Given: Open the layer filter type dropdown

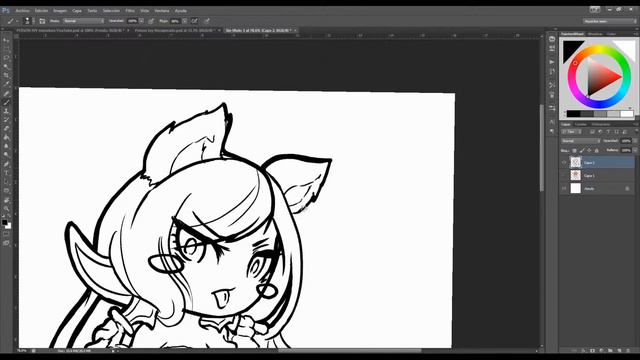Looking at the screenshot, I should 571,131.
